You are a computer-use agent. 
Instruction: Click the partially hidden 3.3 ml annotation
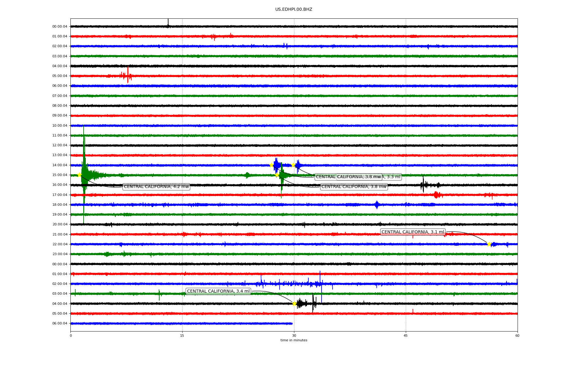[x=393, y=177]
